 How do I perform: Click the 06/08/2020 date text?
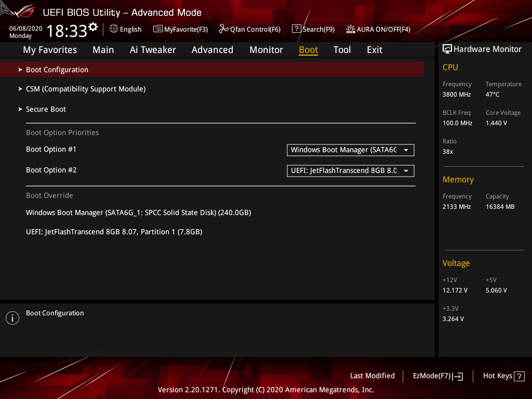click(26, 29)
